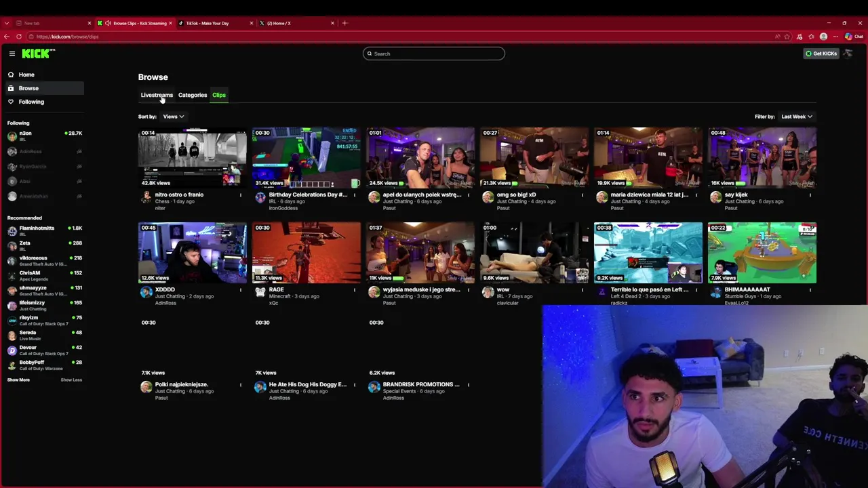868x488 pixels.
Task: Open the Filter by Last Week dropdown
Action: click(x=797, y=117)
